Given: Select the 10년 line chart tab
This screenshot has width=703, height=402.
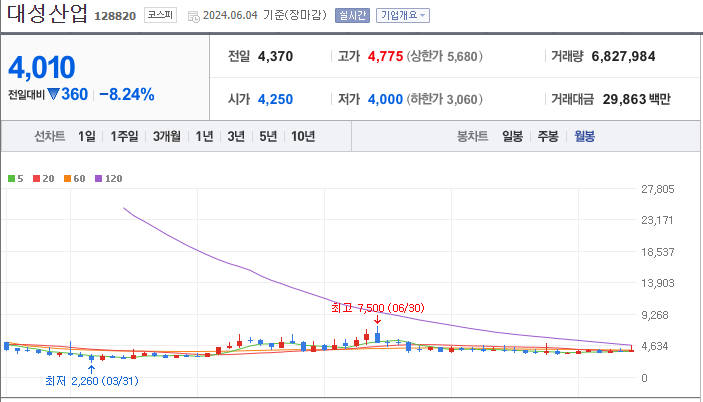Looking at the screenshot, I should 303,136.
